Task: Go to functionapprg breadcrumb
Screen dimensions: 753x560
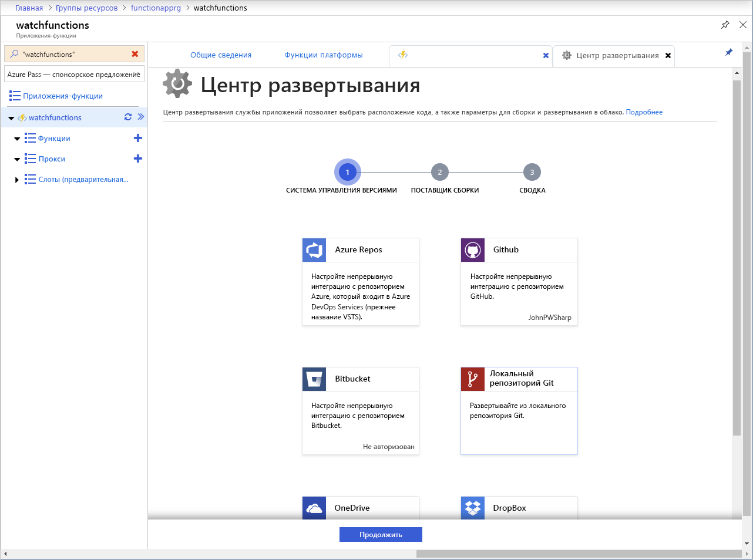Action: click(156, 8)
